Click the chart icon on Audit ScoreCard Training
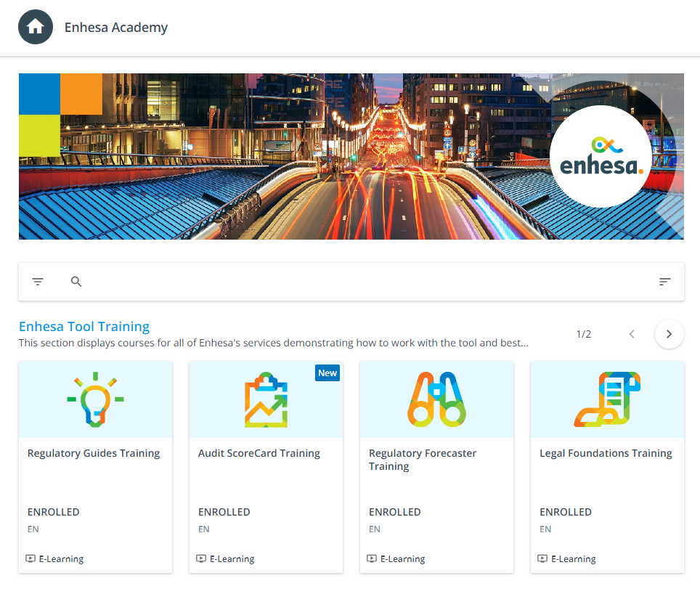 point(266,399)
